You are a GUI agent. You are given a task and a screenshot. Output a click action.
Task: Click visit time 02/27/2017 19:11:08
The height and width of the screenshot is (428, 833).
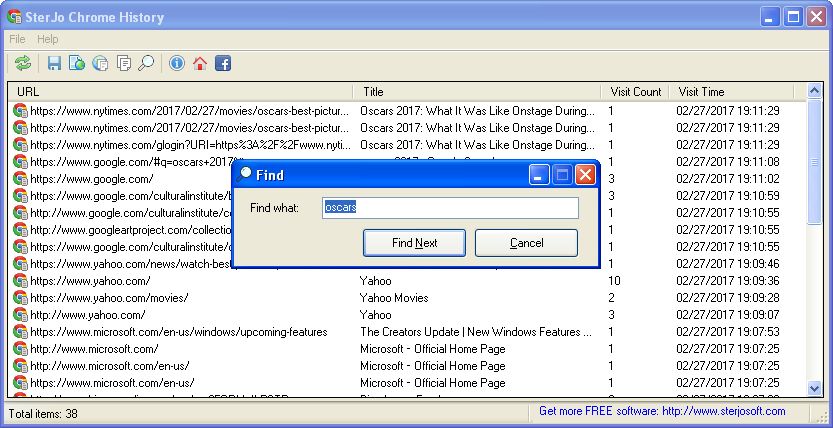click(x=728, y=161)
